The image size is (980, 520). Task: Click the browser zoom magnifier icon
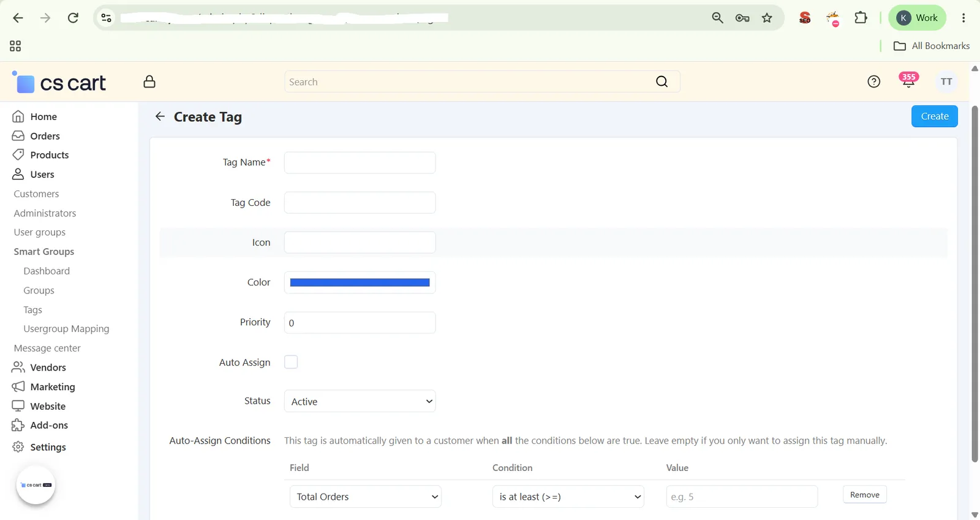(717, 18)
